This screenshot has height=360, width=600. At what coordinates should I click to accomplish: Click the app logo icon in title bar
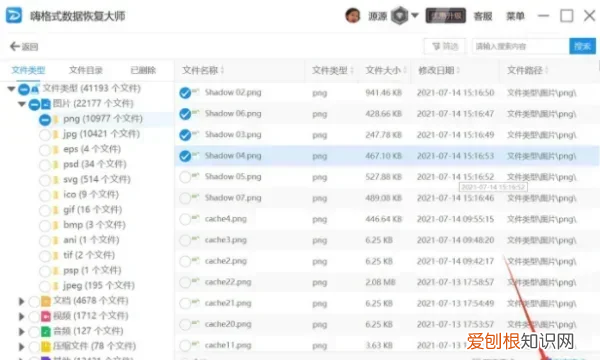[14, 16]
